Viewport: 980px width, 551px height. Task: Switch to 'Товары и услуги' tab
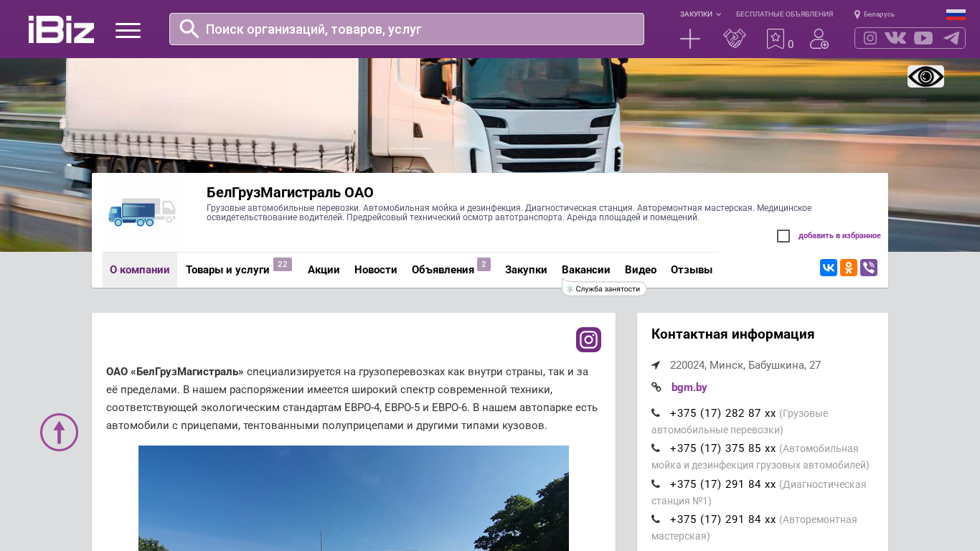tap(227, 270)
